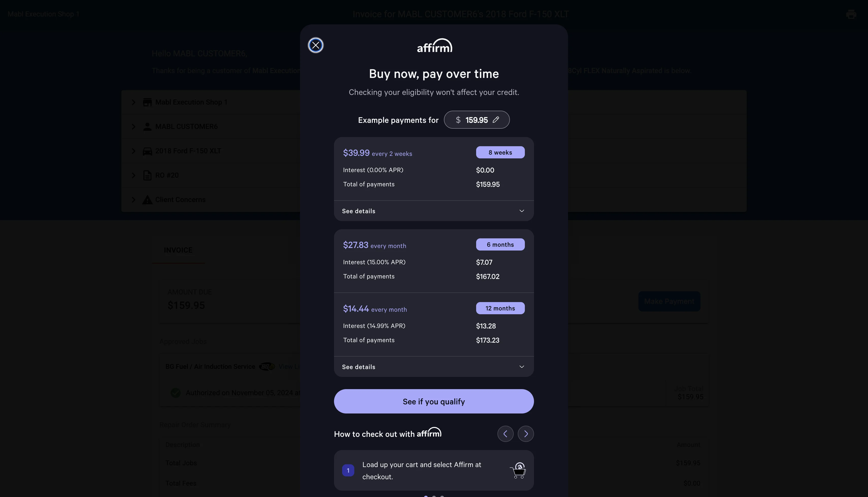Click the next arrow in checkout carousel
Screen dimensions: 868x497
pyautogui.click(x=525, y=434)
